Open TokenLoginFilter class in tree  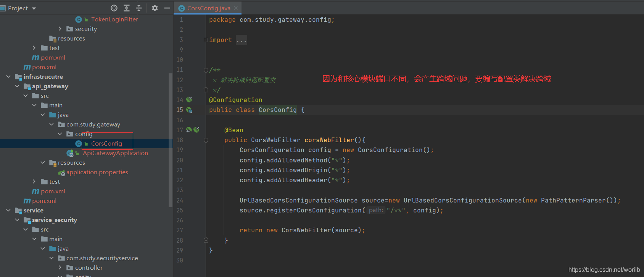tap(114, 19)
